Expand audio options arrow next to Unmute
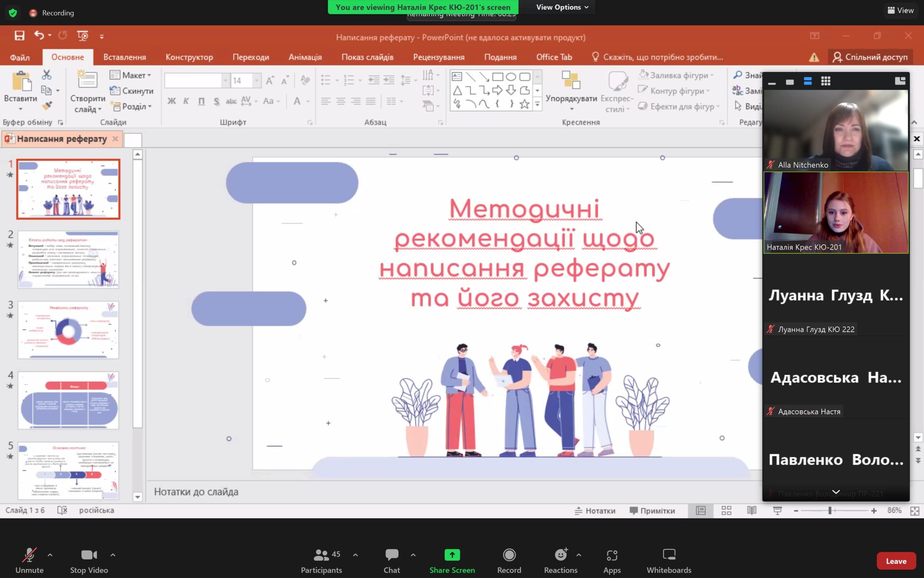 click(x=50, y=555)
